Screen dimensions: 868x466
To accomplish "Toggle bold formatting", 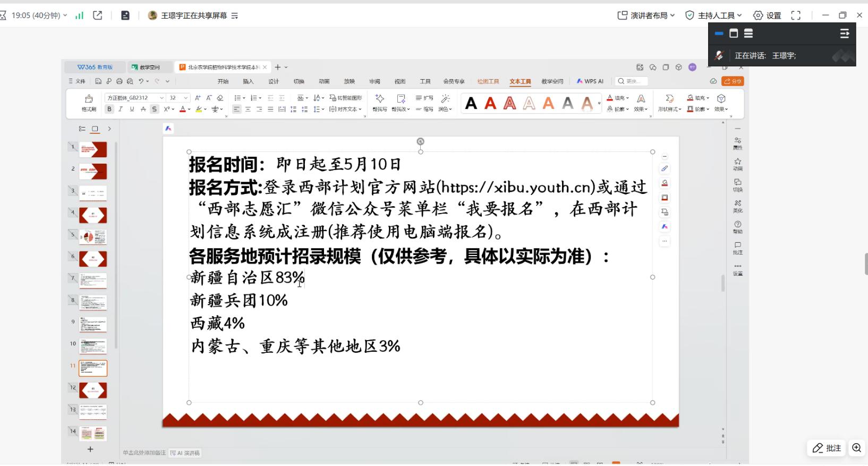I will point(109,109).
